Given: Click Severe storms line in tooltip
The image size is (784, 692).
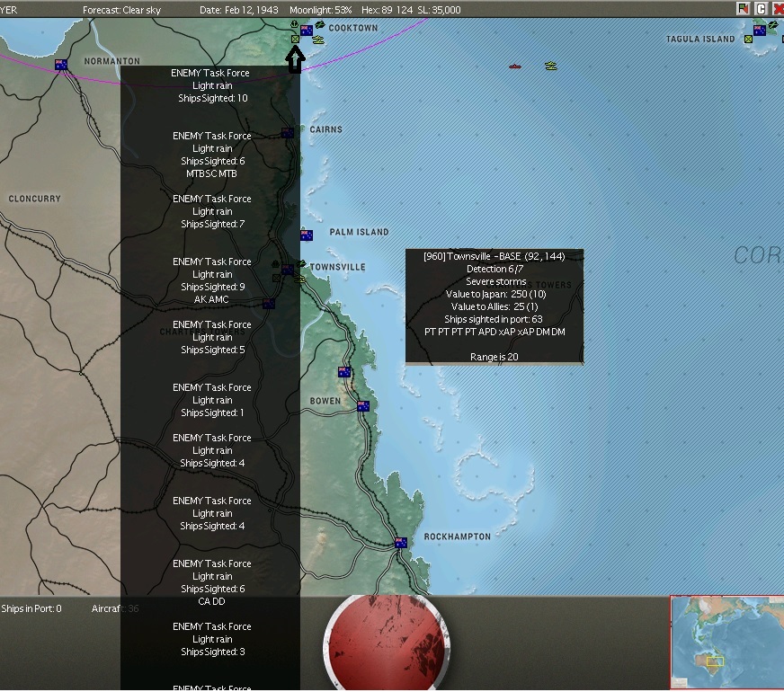Looking at the screenshot, I should pyautogui.click(x=495, y=281).
